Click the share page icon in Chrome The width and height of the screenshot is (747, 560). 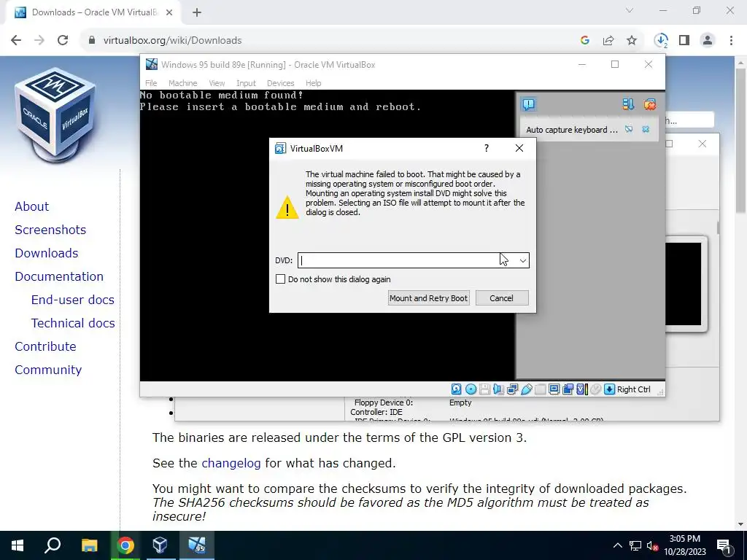point(608,41)
